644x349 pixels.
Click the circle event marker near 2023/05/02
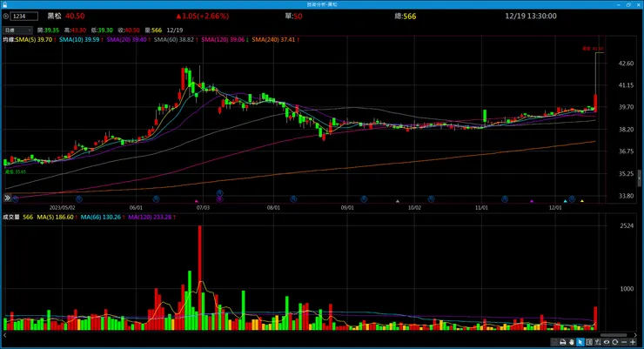[x=79, y=198]
